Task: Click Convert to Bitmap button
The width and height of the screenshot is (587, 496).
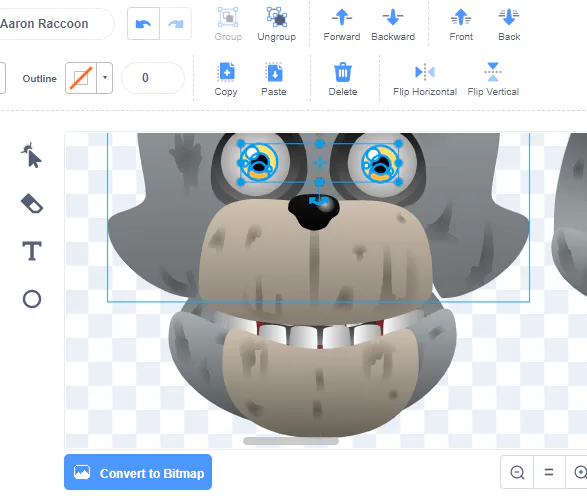Action: click(138, 472)
